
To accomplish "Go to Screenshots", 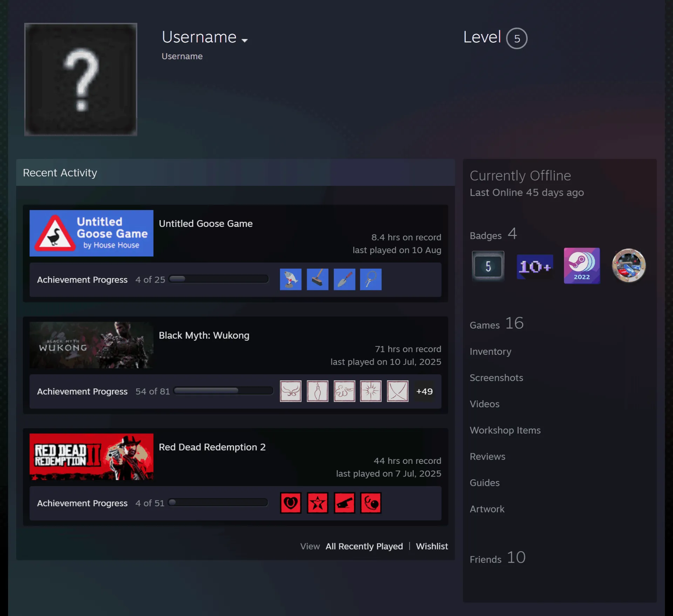I will point(496,378).
